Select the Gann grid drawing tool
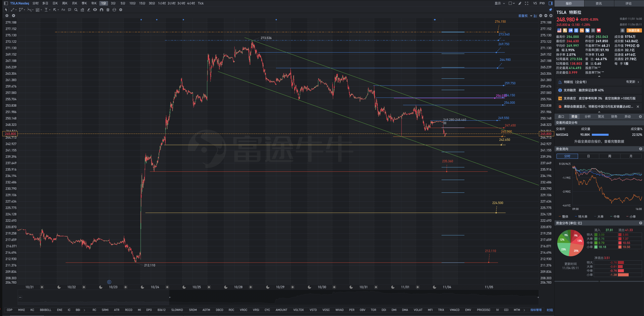This screenshot has height=316, width=644. tap(38, 10)
